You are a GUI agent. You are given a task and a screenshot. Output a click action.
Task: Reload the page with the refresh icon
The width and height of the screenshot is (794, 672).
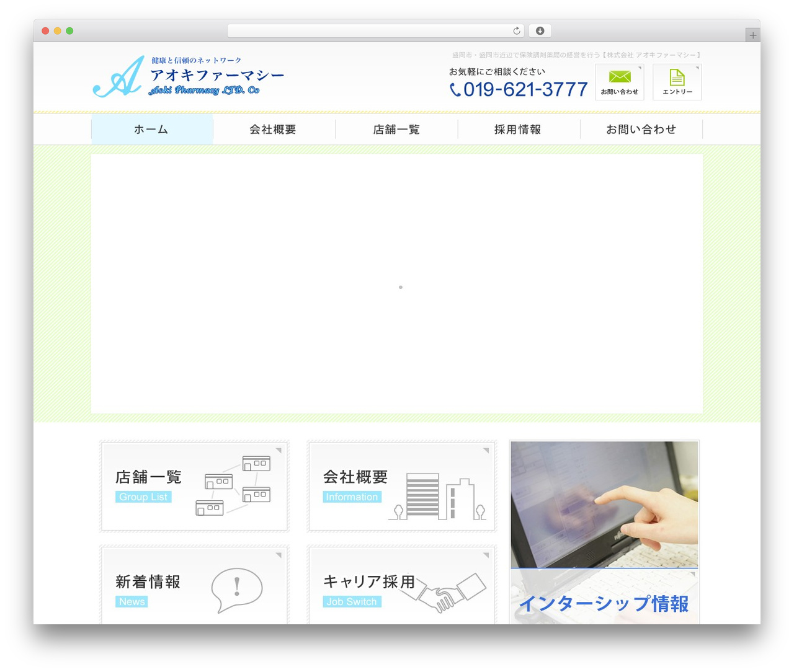[517, 31]
